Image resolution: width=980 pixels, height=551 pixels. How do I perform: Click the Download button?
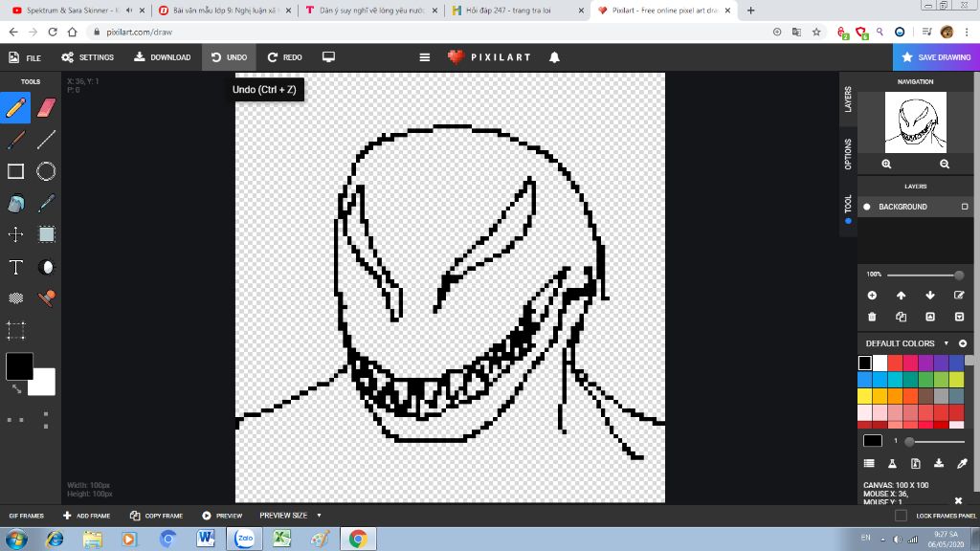tap(163, 57)
